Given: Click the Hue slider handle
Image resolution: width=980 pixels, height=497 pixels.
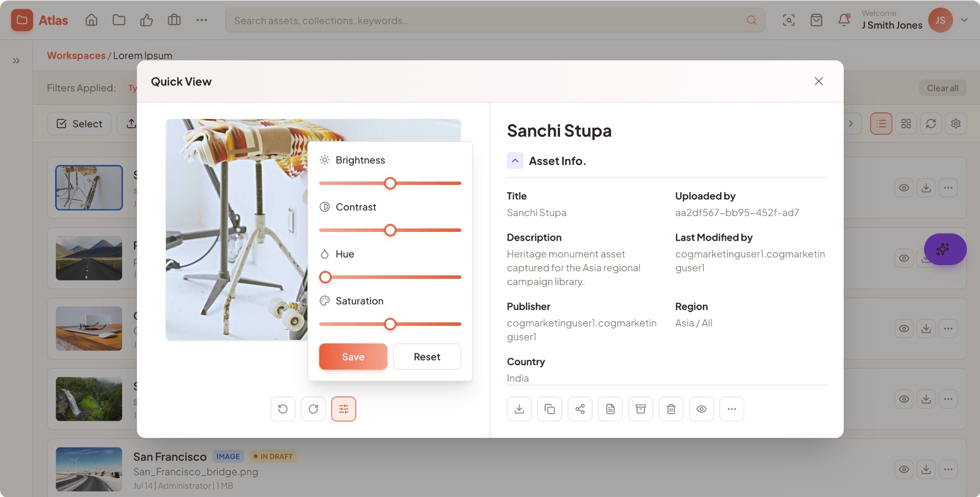Looking at the screenshot, I should click(x=325, y=277).
